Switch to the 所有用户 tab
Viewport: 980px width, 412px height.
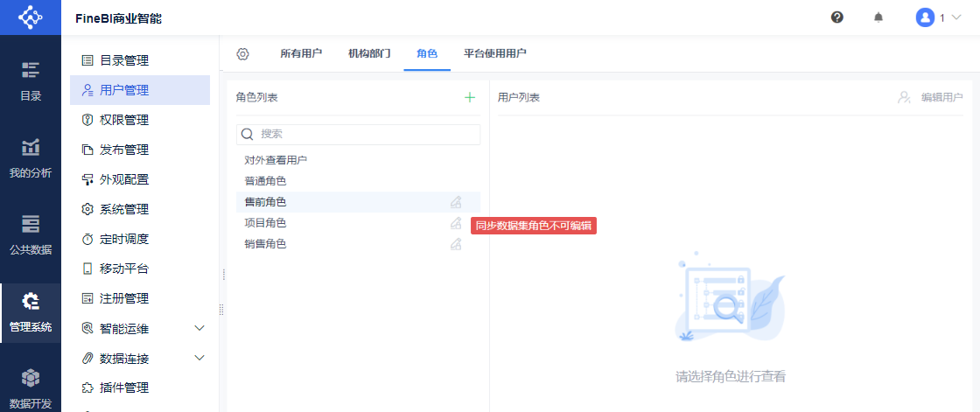301,53
